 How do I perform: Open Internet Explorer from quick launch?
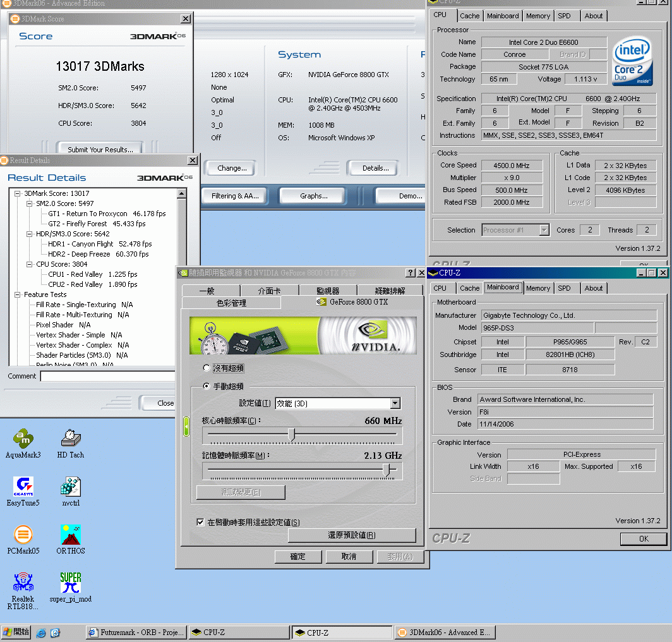click(41, 633)
